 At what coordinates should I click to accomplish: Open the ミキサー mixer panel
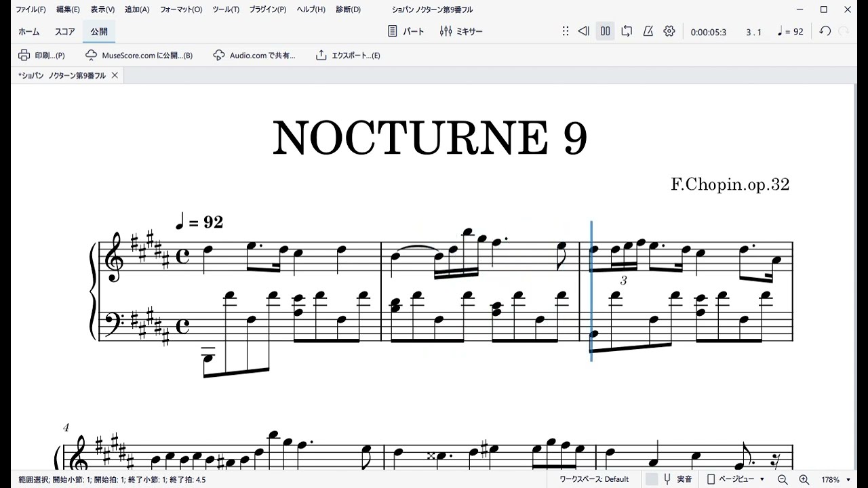click(x=461, y=31)
